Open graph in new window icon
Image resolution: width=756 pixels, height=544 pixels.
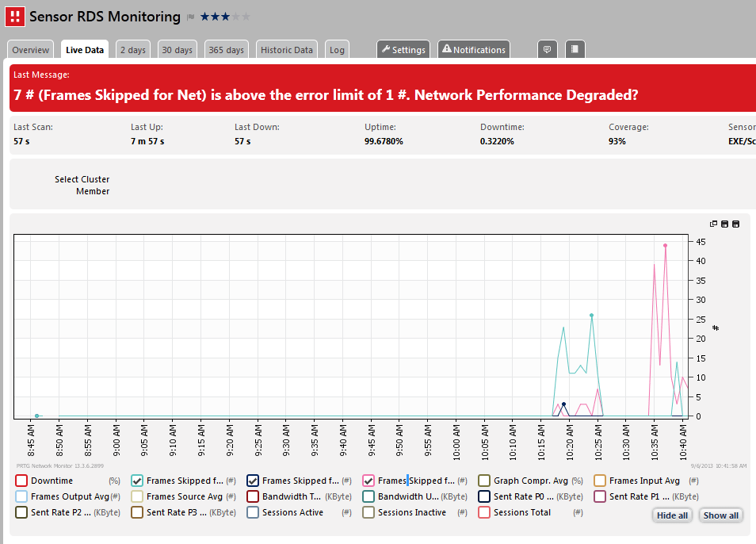(x=713, y=224)
